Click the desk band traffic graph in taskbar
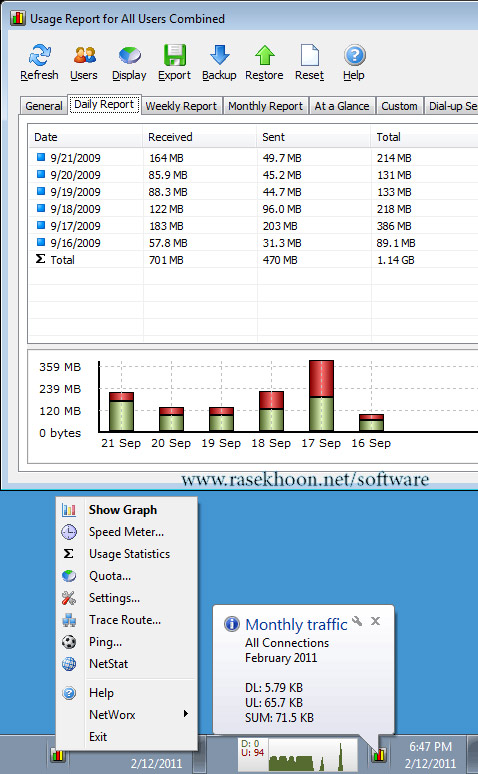This screenshot has height=774, width=478. 298,754
